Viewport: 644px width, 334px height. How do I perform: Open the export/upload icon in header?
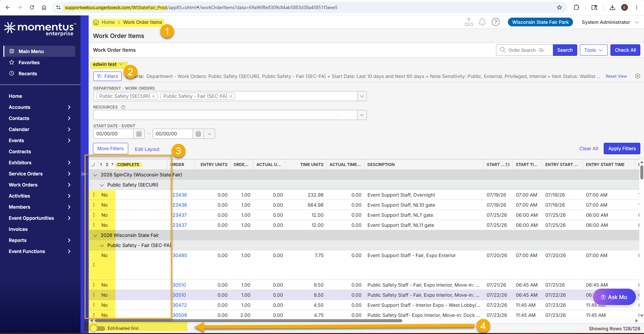coord(469,22)
